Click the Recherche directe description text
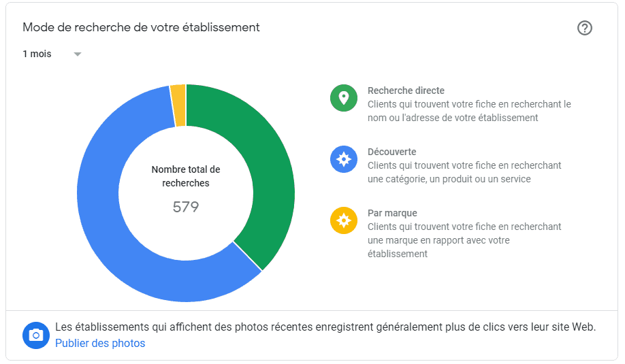The height and width of the screenshot is (364, 625). point(469,111)
